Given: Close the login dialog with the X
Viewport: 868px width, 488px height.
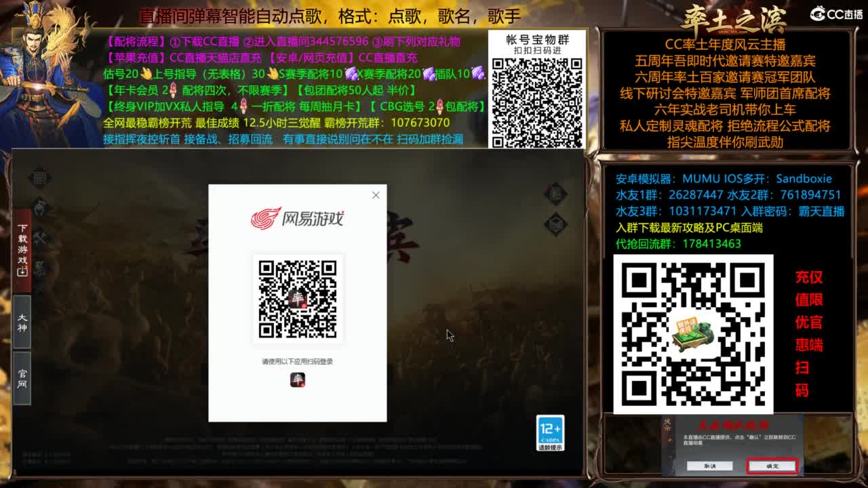Looking at the screenshot, I should pyautogui.click(x=375, y=195).
